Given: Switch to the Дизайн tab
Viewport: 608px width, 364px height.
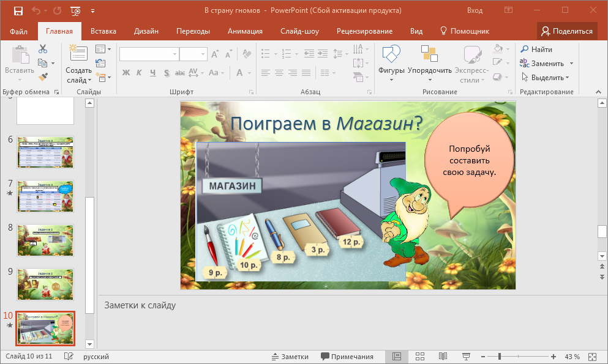Looking at the screenshot, I should tap(146, 31).
